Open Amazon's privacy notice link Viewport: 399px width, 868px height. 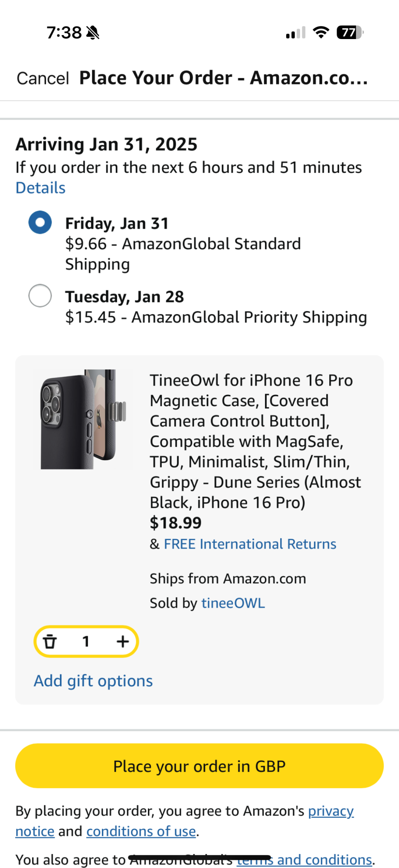click(x=330, y=811)
